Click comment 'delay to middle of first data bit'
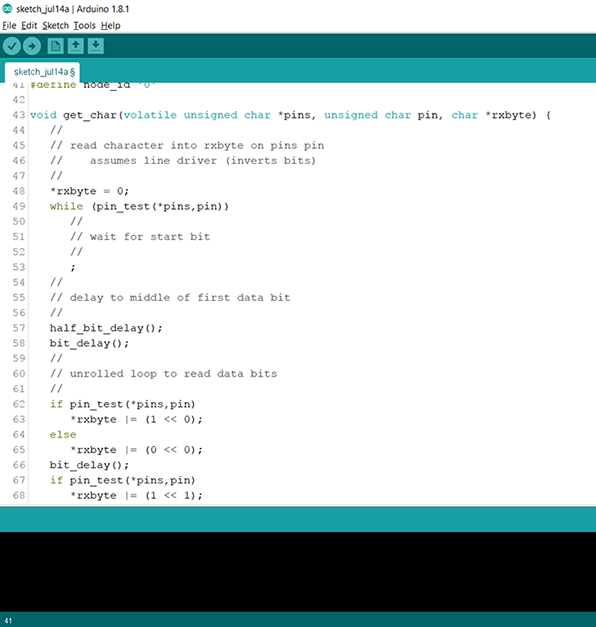Viewport: 596px width, 627px height. [x=170, y=298]
